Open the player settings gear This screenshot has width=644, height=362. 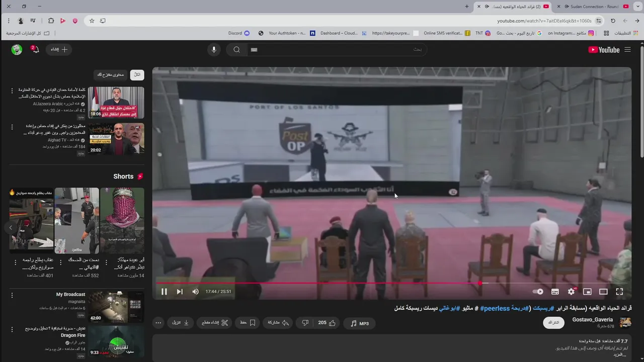pyautogui.click(x=571, y=292)
